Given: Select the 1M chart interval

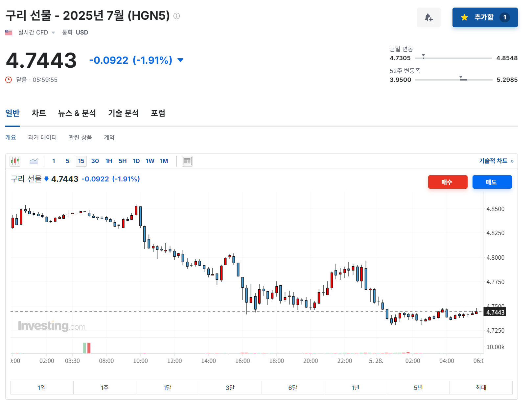Looking at the screenshot, I should (x=164, y=161).
